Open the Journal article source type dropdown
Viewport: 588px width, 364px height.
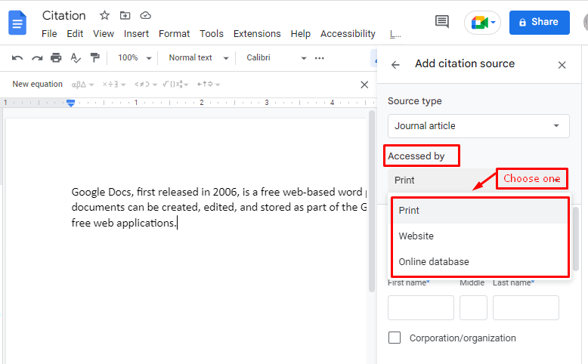tap(478, 126)
